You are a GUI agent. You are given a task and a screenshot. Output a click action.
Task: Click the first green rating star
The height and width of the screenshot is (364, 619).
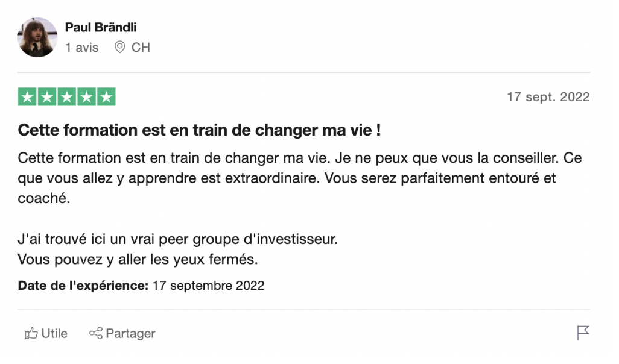click(27, 97)
